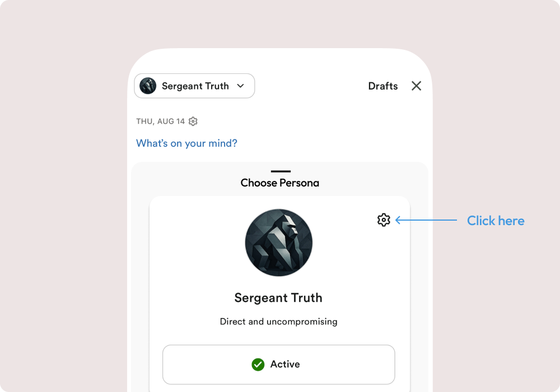Focus the "What's on your mind?" field
The height and width of the screenshot is (392, 560).
[186, 143]
